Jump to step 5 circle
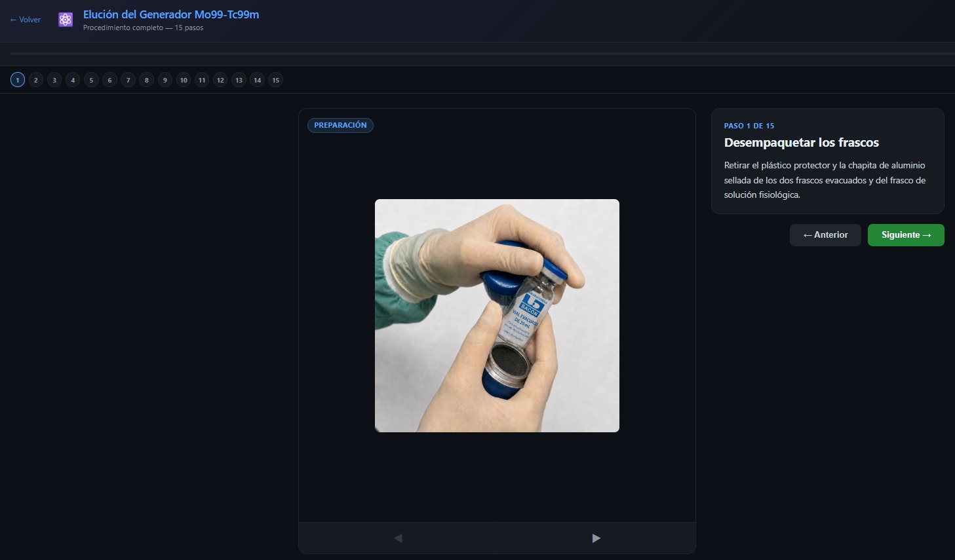This screenshot has height=560, width=955. point(91,80)
